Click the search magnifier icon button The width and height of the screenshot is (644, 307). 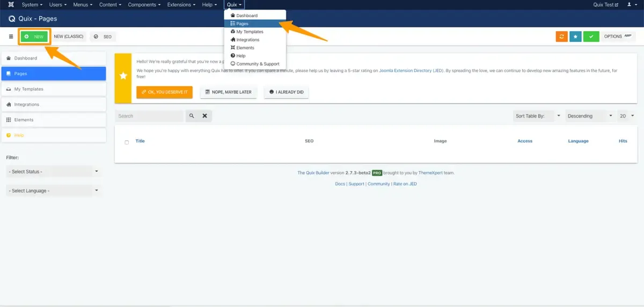[x=192, y=116]
